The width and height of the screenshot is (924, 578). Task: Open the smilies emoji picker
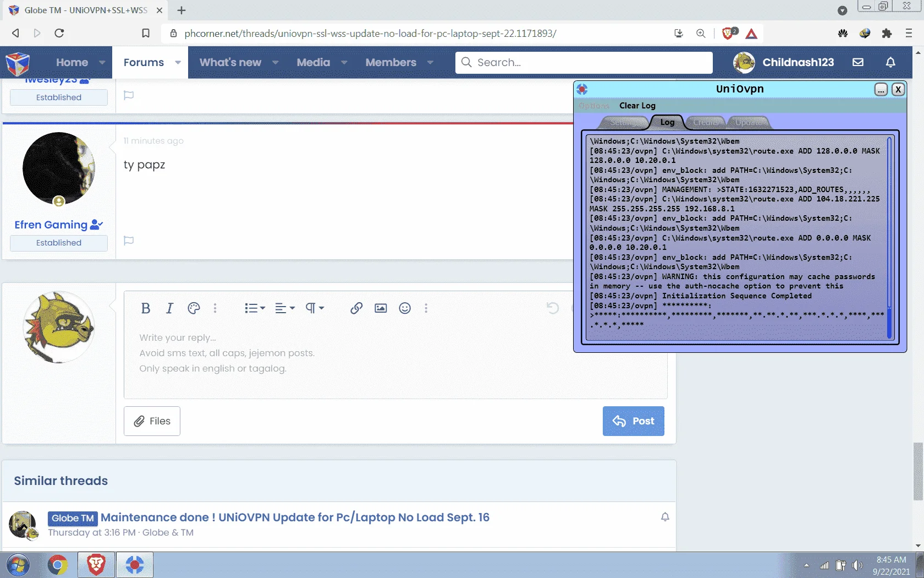(405, 308)
